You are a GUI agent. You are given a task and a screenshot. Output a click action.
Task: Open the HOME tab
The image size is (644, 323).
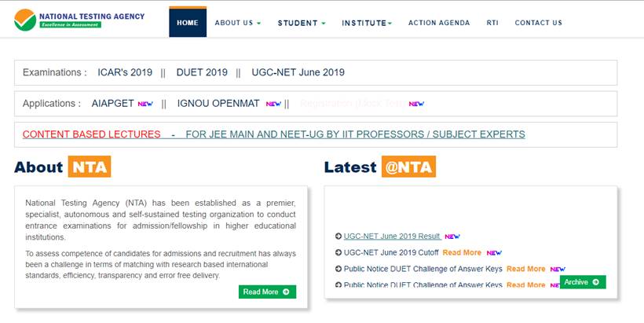point(188,23)
